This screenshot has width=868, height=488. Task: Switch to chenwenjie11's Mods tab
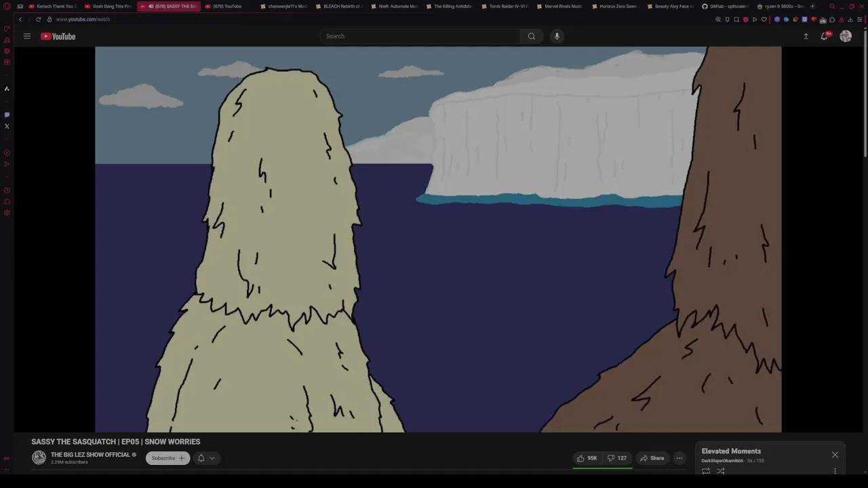(x=284, y=6)
